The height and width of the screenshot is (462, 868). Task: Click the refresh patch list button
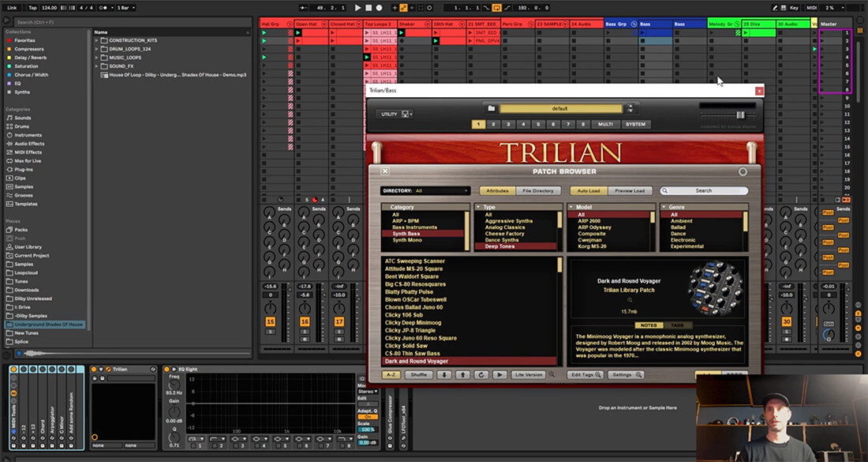(481, 375)
